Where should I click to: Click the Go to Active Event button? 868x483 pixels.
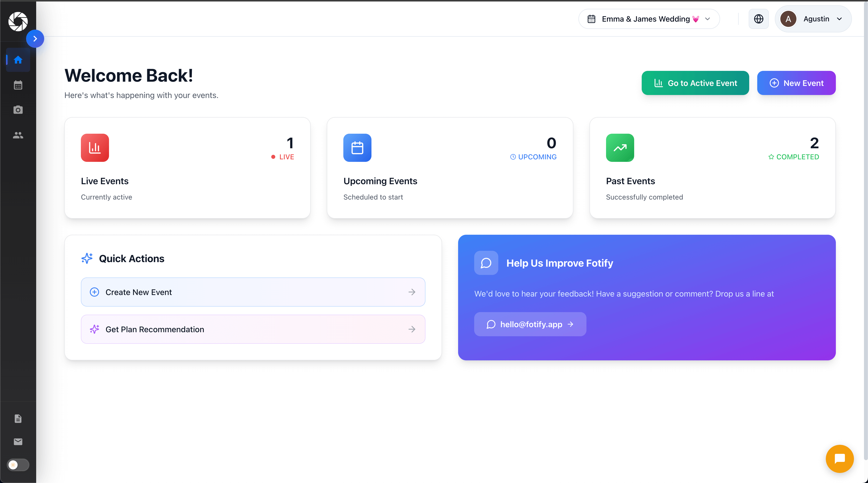click(695, 83)
